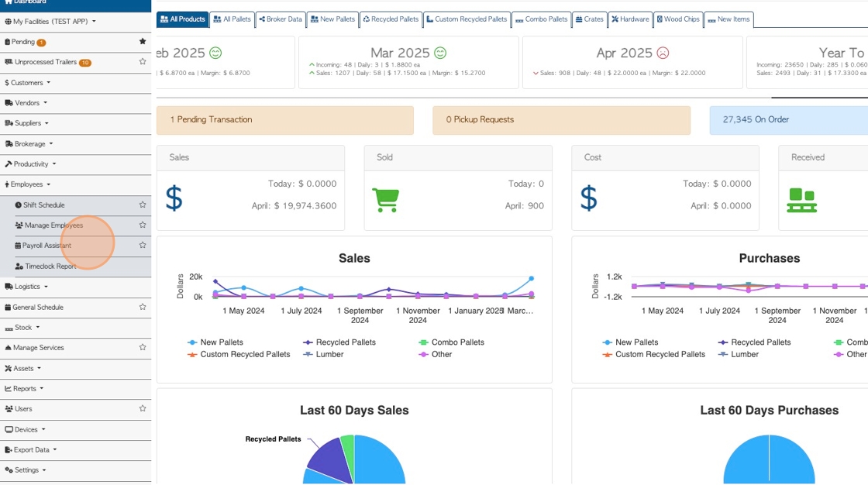Unfavorite Pending using its filled star
This screenshot has height=485, width=868.
[143, 42]
